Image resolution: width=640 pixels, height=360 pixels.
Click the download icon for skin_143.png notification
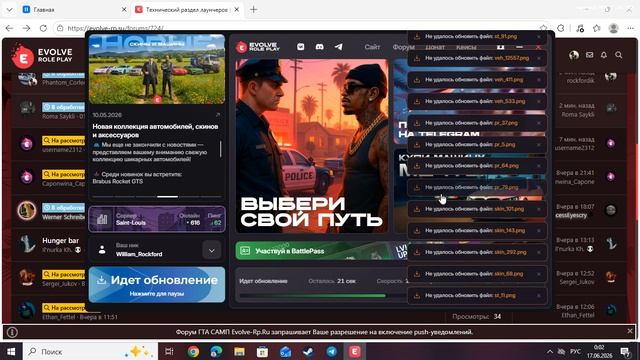click(417, 231)
